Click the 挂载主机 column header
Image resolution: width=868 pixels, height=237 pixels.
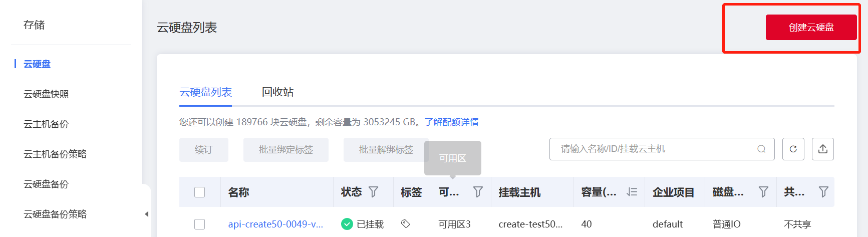coord(519,192)
